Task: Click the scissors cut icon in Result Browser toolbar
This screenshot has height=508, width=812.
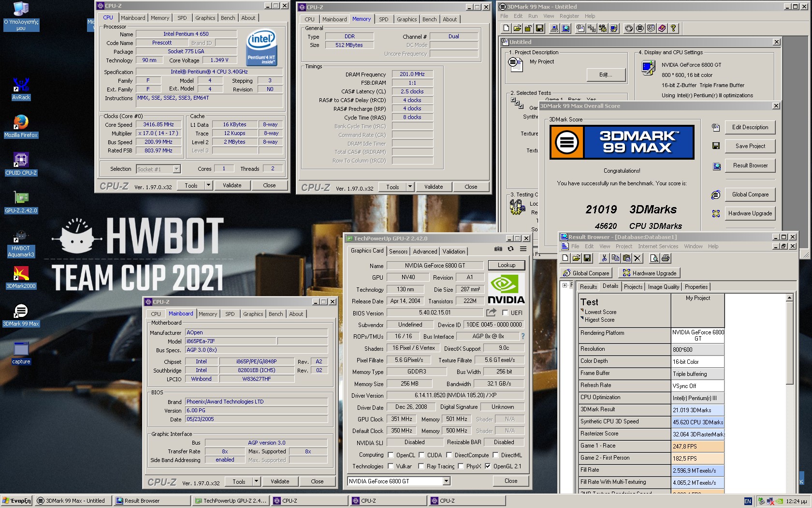Action: pyautogui.click(x=604, y=258)
